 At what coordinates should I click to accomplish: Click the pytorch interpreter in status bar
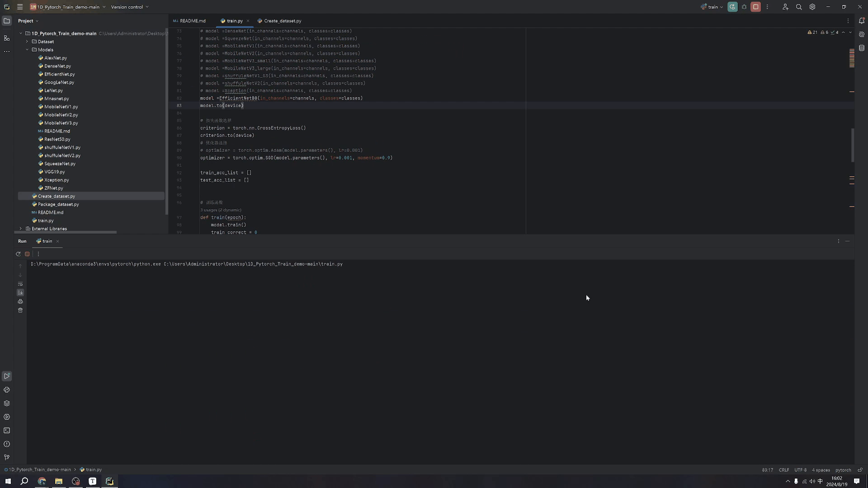843,470
